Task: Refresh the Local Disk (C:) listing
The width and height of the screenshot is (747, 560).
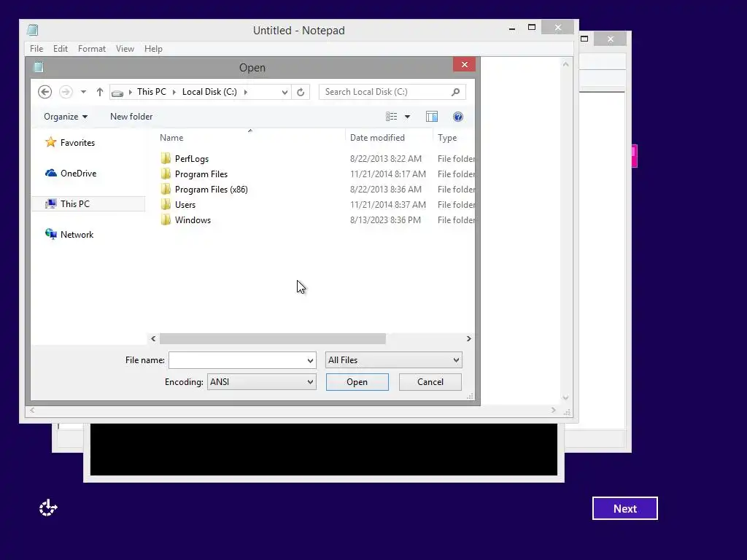Action: pyautogui.click(x=301, y=92)
